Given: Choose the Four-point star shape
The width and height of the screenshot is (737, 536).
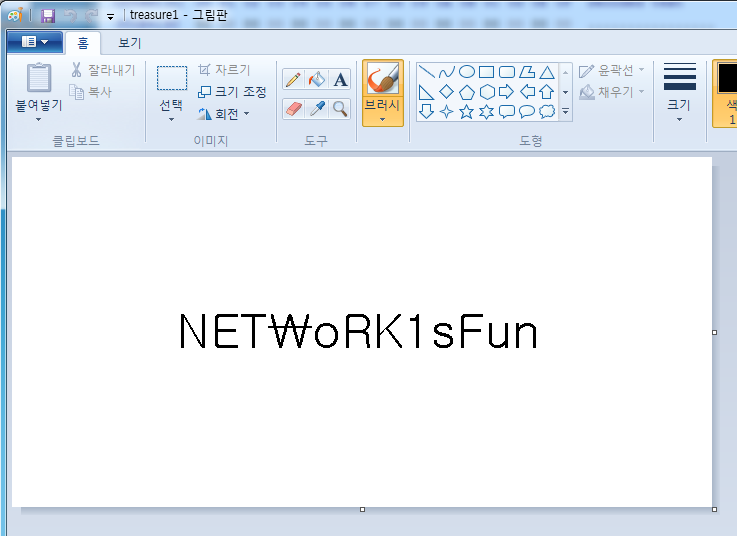Looking at the screenshot, I should [447, 112].
